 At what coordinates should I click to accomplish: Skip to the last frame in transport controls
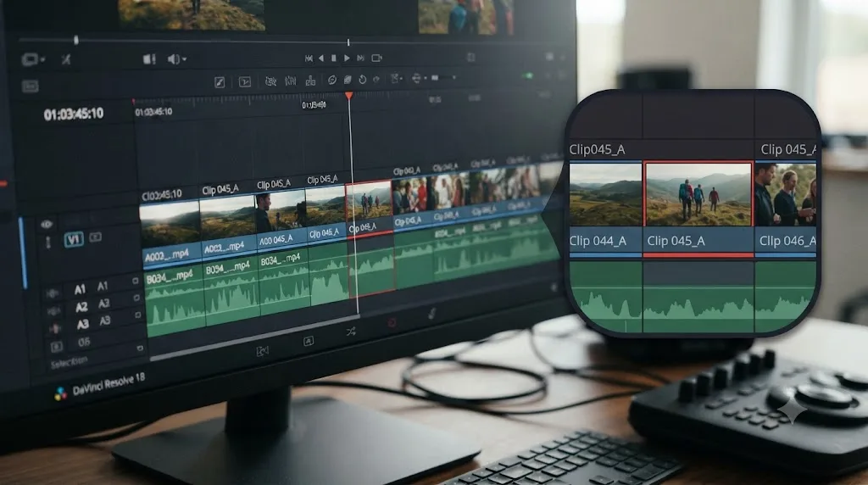click(360, 59)
